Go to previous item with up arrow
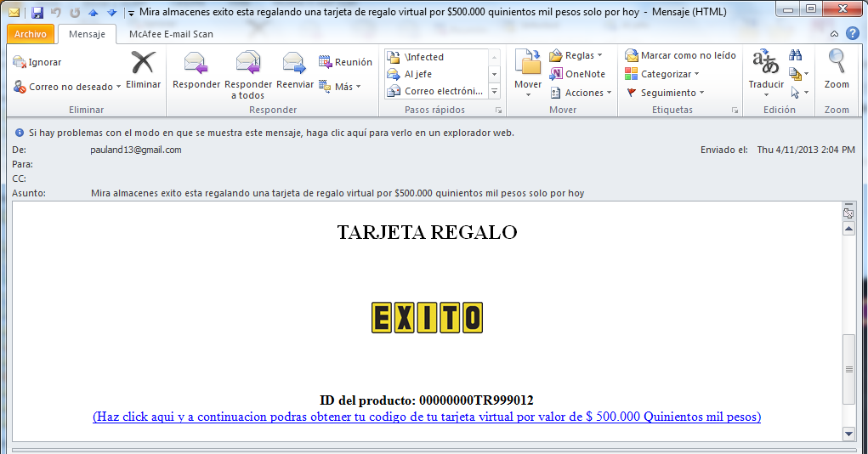 pyautogui.click(x=93, y=12)
